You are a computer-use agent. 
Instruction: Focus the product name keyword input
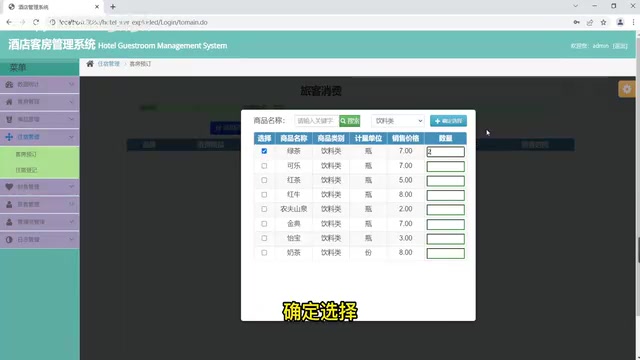tap(316, 121)
